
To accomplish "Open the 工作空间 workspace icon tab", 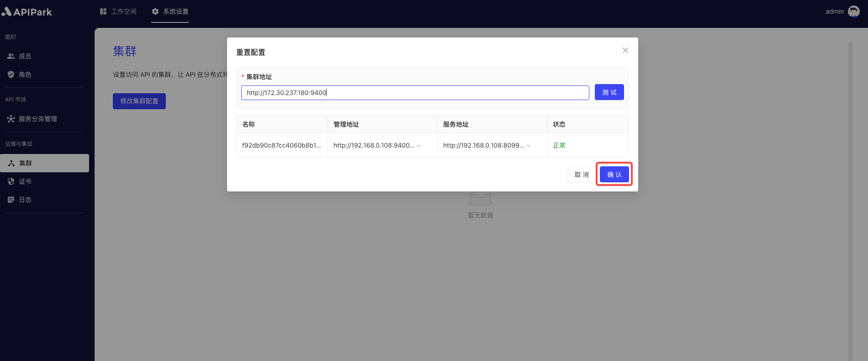I will [x=103, y=11].
